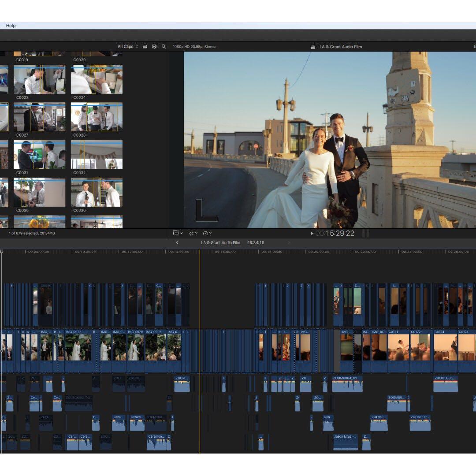The image size is (476, 476).
Task: Select the Can... audio clip in the timeline
Action: 328,423
